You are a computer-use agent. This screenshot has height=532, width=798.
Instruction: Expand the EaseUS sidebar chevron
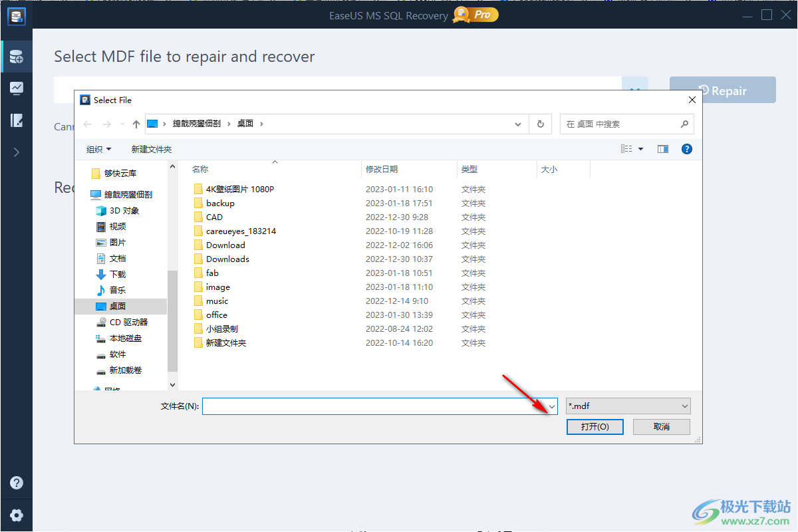[17, 152]
